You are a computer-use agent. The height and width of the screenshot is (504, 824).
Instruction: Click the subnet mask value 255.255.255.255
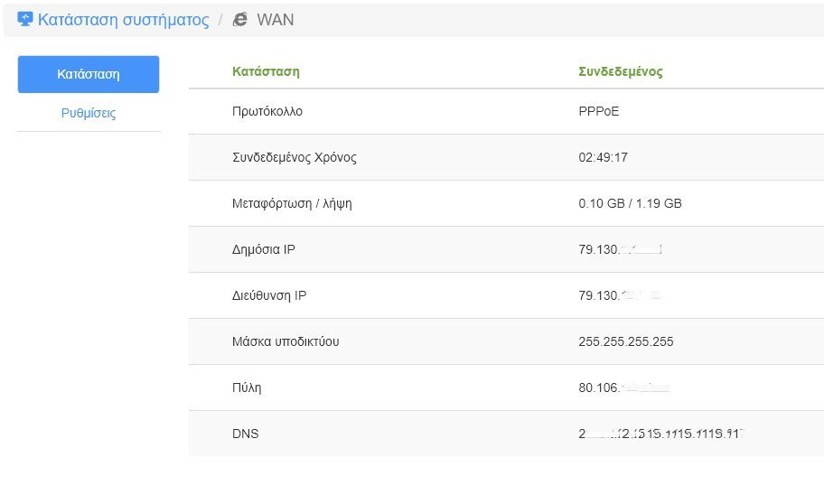pos(625,341)
